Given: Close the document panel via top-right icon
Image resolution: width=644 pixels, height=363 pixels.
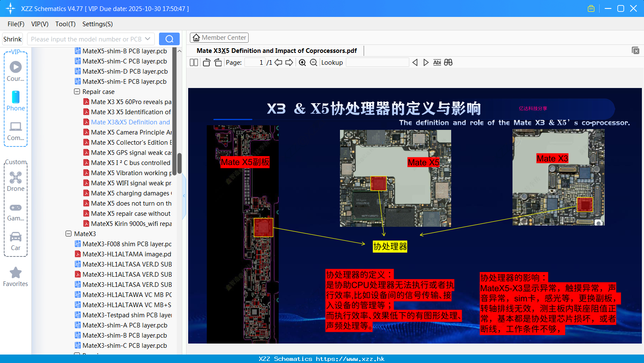Looking at the screenshot, I should pos(636,50).
